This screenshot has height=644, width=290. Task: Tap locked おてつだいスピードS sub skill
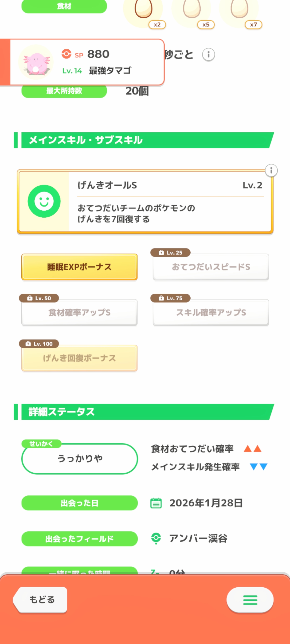tap(211, 267)
